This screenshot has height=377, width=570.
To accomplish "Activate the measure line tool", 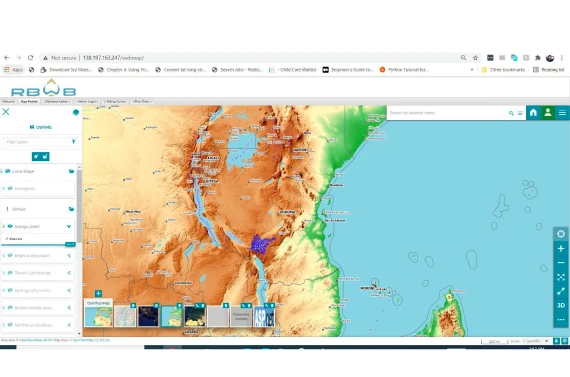I will pos(561,291).
